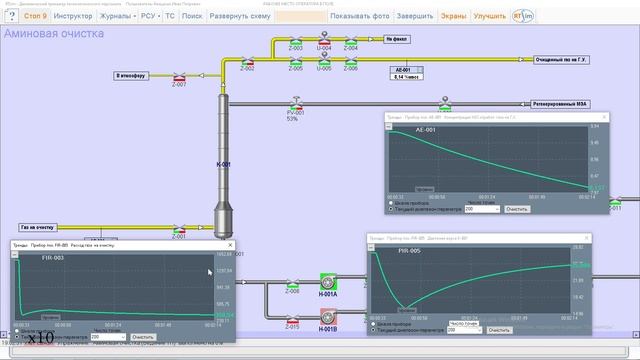Click the bottom-left corner scroll arrow icon

[x=3, y=335]
